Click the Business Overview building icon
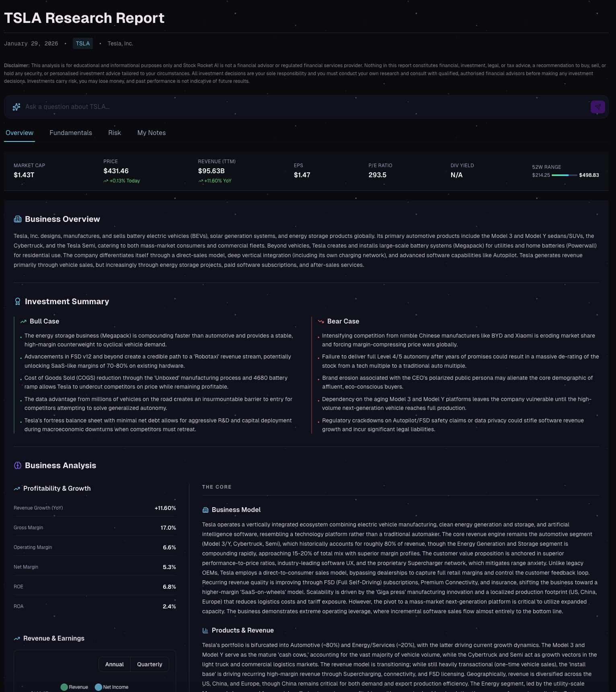616x692 pixels. click(x=18, y=219)
